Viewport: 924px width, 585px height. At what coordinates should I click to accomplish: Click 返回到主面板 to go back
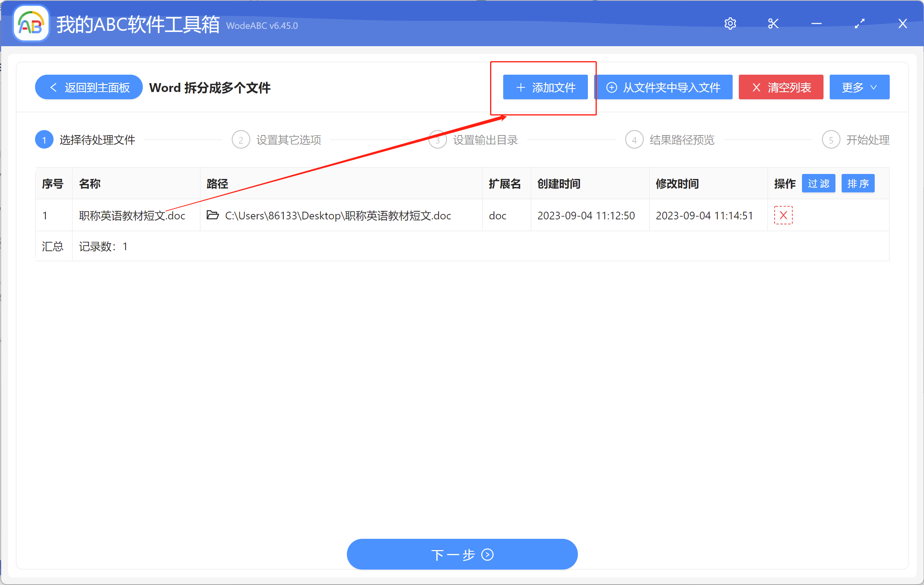(x=89, y=87)
